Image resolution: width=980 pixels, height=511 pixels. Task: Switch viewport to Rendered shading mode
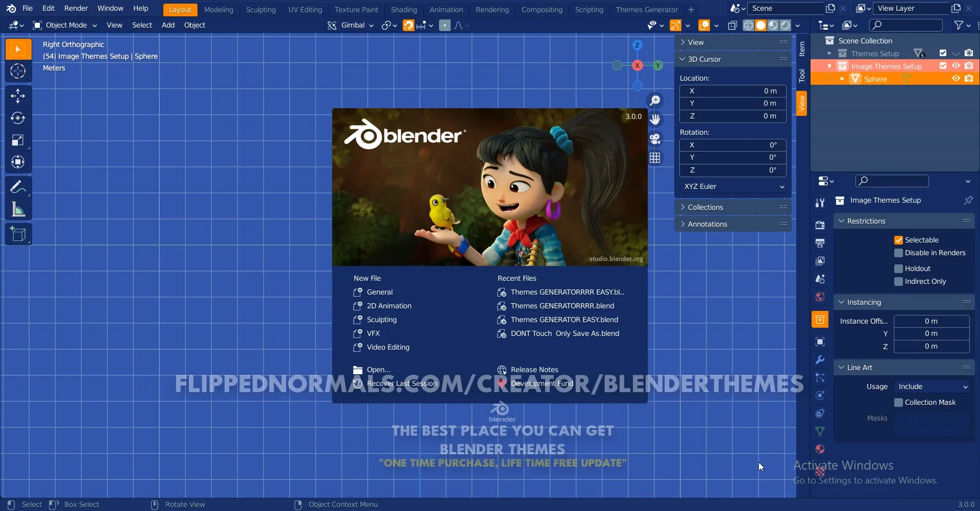(786, 25)
